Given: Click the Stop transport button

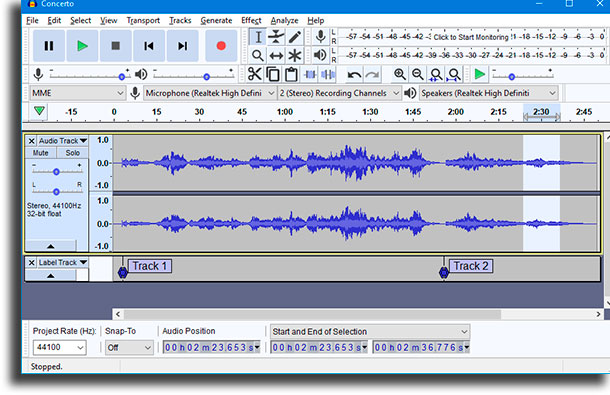Looking at the screenshot, I should click(116, 46).
